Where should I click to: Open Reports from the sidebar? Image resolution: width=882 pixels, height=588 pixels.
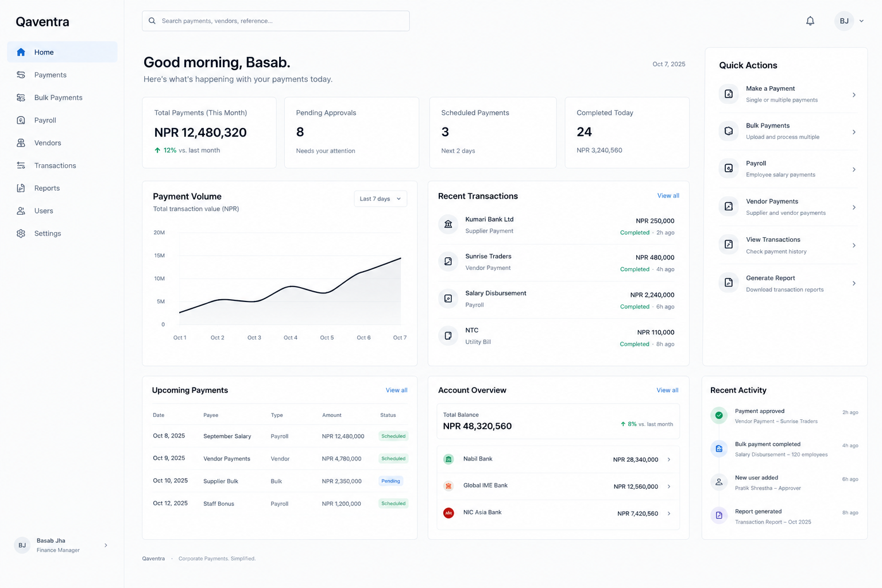click(62, 188)
